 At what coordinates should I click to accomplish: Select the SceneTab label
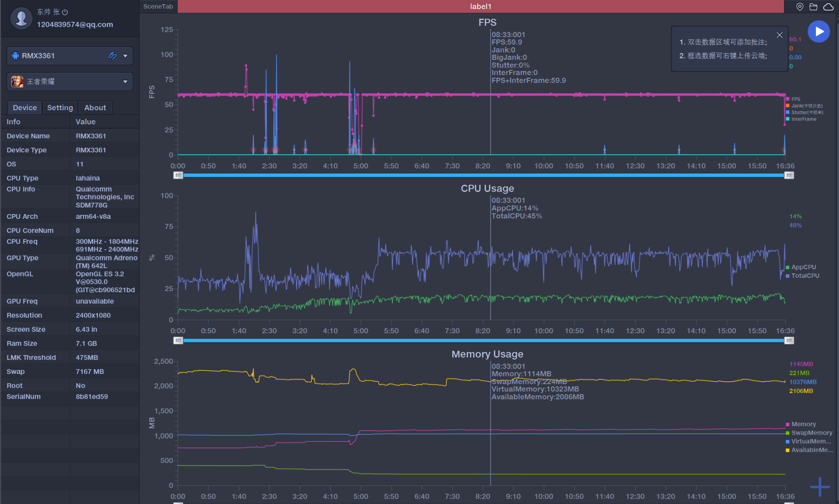tap(158, 7)
